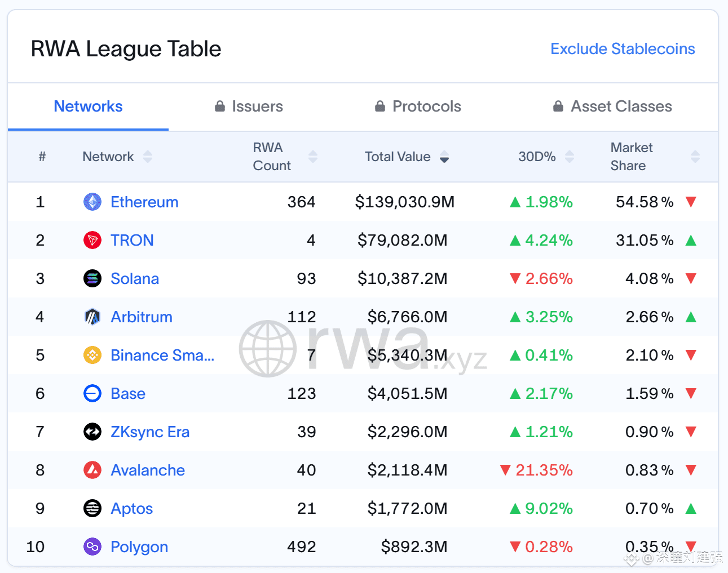Click the lock icon beside Issuers
This screenshot has height=573, width=728.
coord(220,106)
